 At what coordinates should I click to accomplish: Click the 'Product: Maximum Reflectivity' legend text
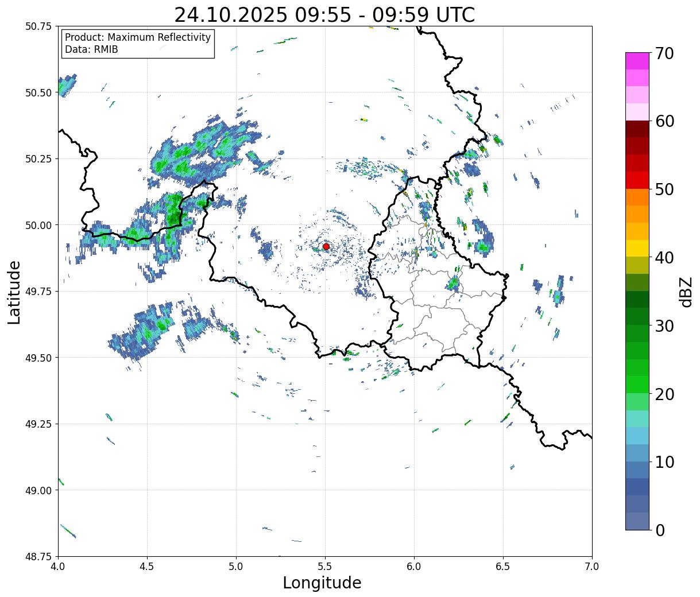tap(138, 37)
